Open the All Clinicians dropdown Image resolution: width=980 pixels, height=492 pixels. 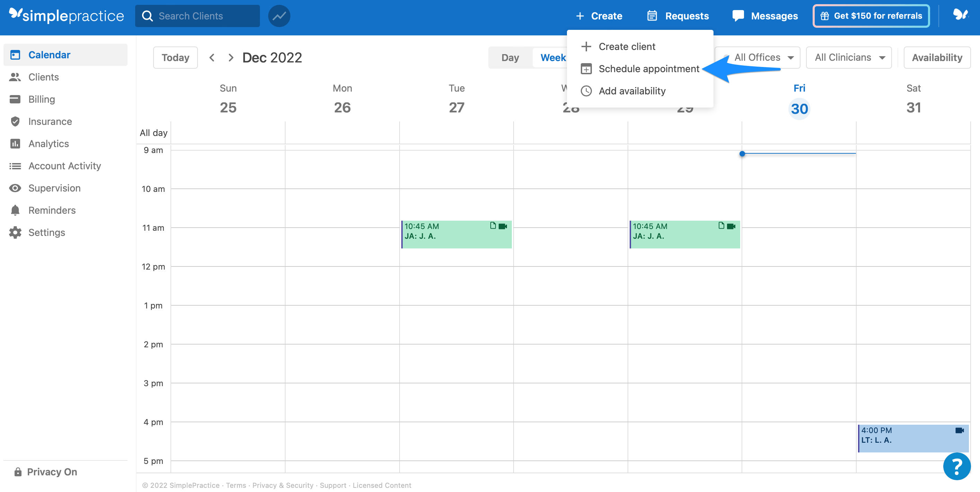tap(849, 57)
